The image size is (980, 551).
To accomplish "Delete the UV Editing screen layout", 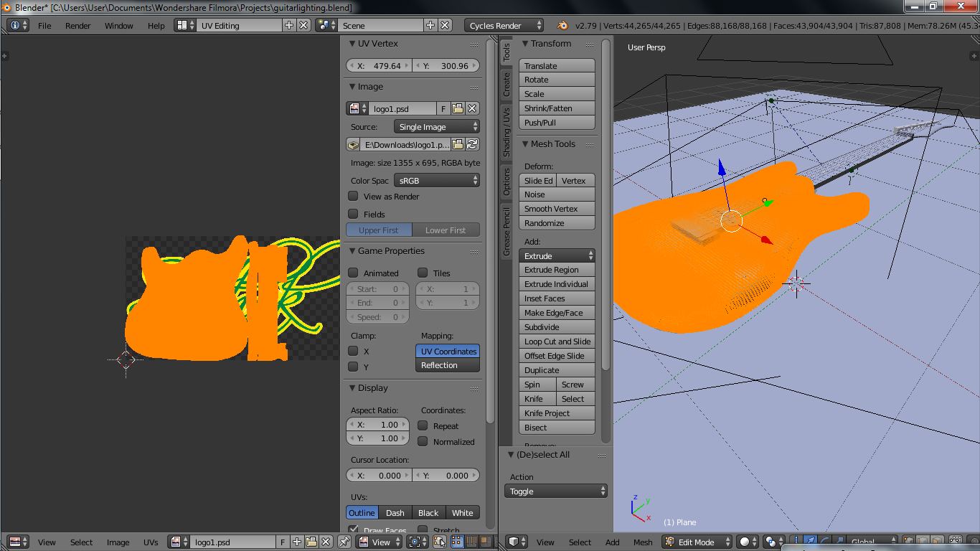I will [x=303, y=25].
